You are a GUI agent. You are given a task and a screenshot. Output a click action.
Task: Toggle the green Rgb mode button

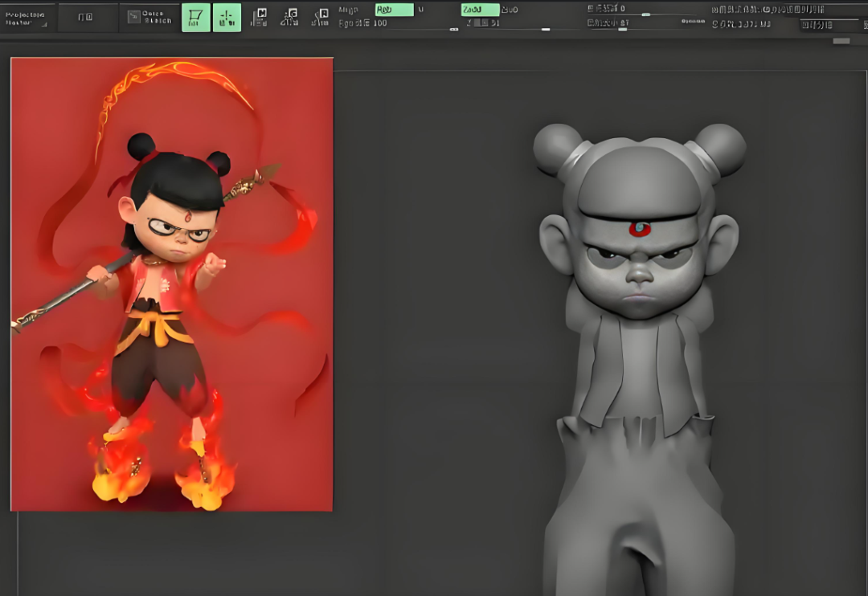[x=394, y=10]
